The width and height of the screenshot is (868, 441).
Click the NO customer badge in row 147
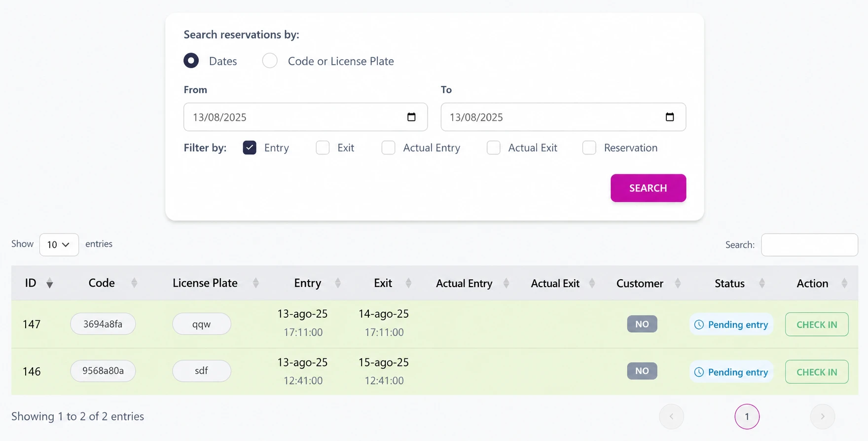[642, 324]
